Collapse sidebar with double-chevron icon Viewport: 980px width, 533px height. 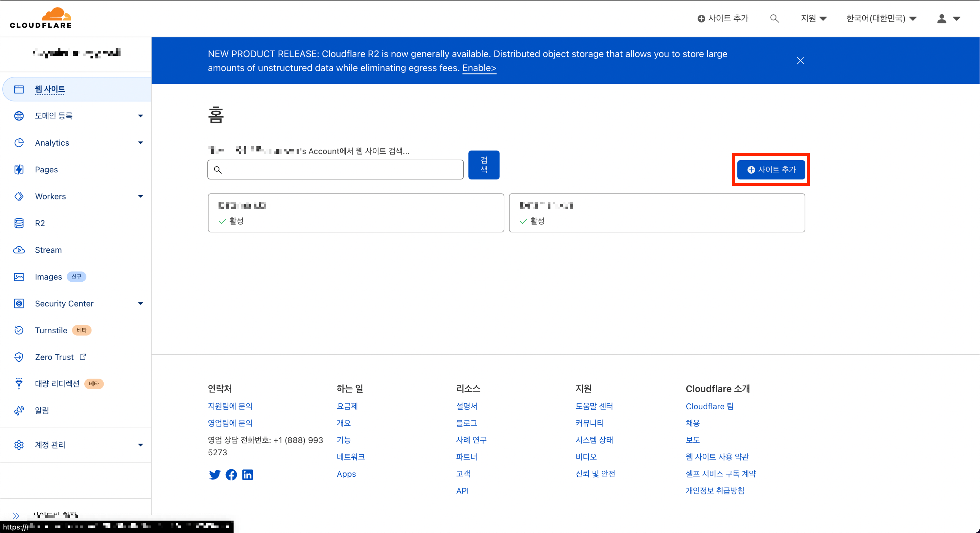click(16, 515)
